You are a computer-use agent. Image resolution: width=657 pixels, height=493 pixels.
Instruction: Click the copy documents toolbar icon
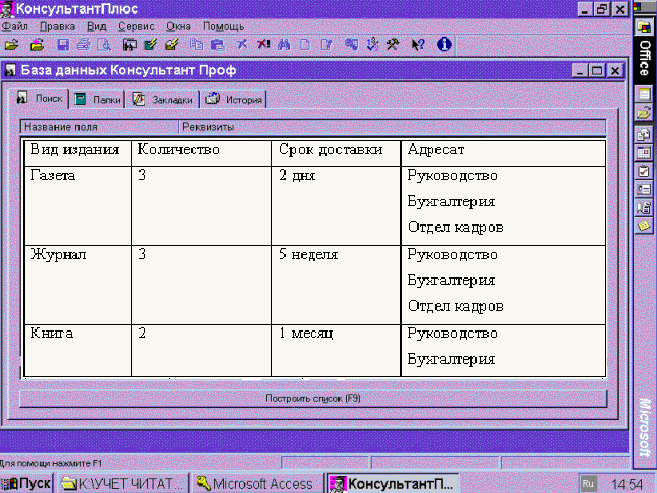pos(197,44)
